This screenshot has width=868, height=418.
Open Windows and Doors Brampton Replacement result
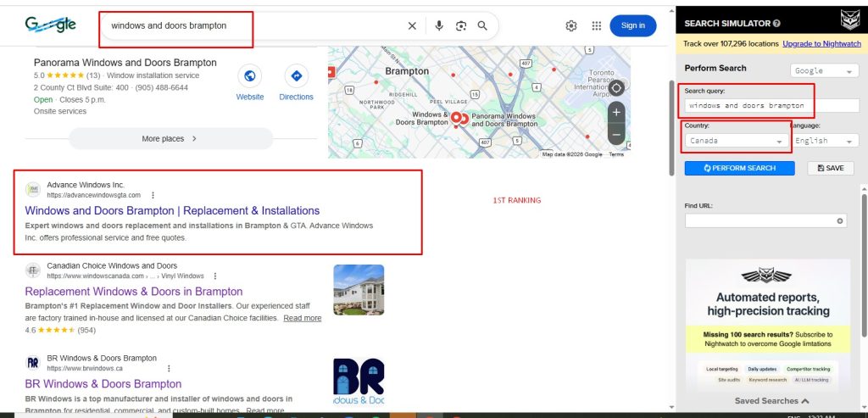click(172, 211)
